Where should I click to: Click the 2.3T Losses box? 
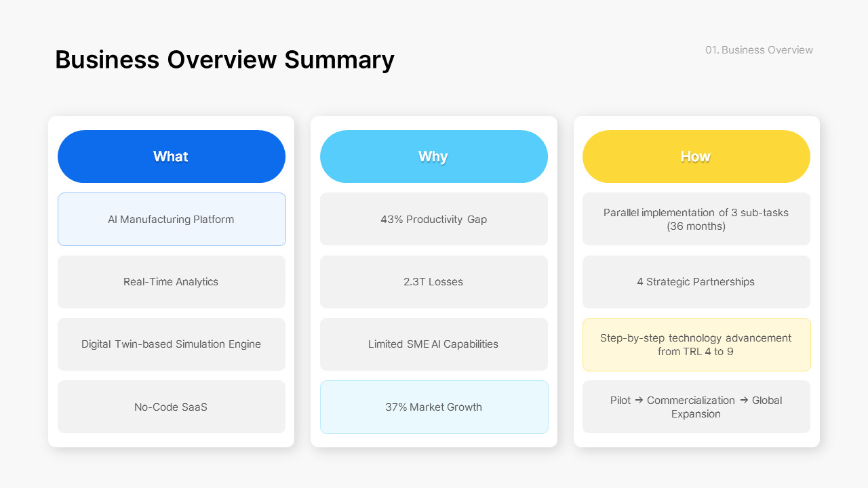click(434, 282)
